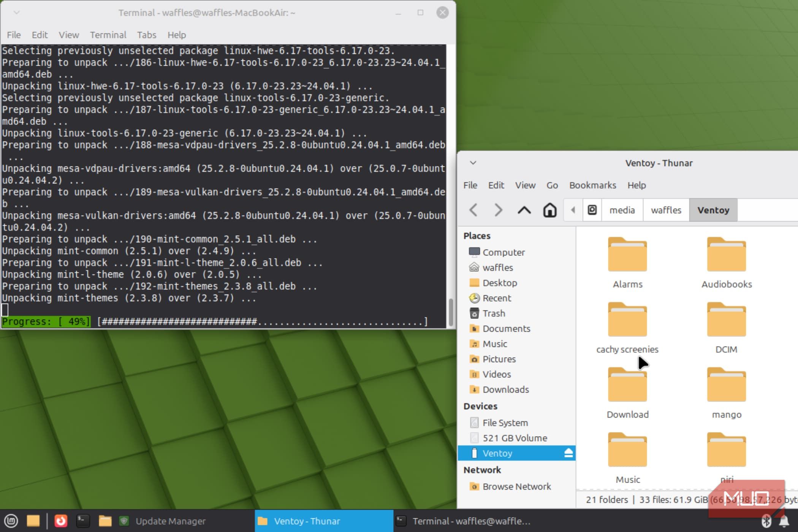Open the Linux Mint start menu

[11, 521]
